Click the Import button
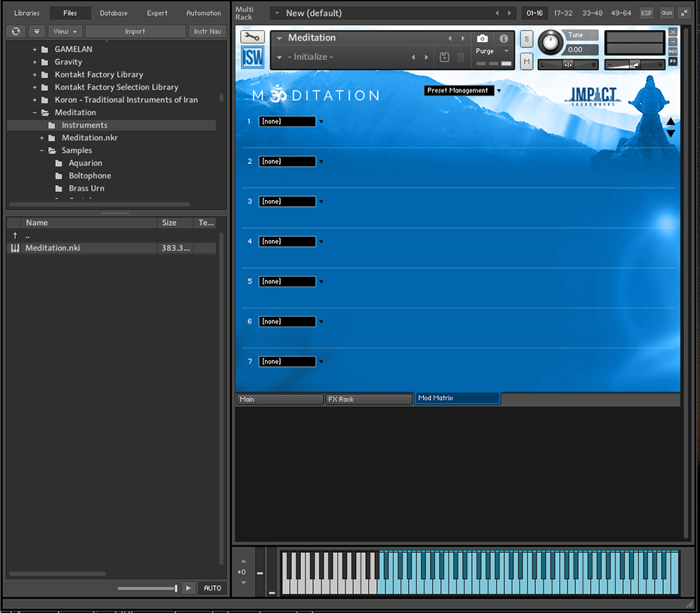The width and height of the screenshot is (700, 613). [135, 32]
